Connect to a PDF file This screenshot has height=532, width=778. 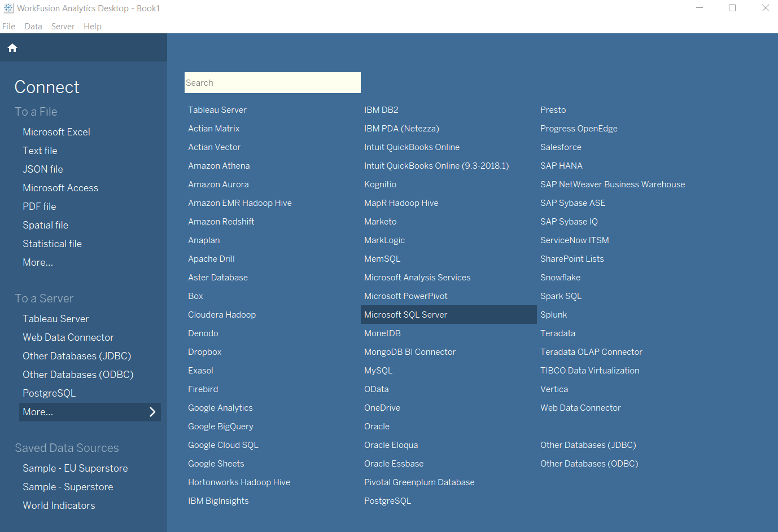point(40,206)
